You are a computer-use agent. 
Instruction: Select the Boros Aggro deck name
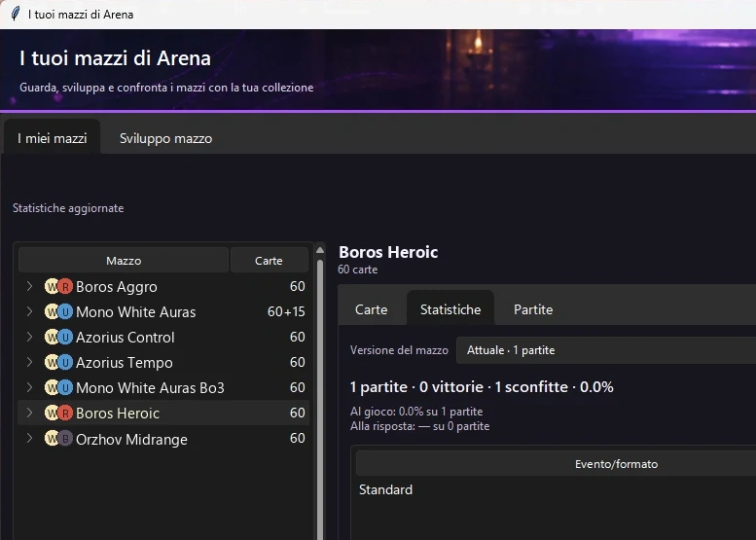click(x=116, y=287)
